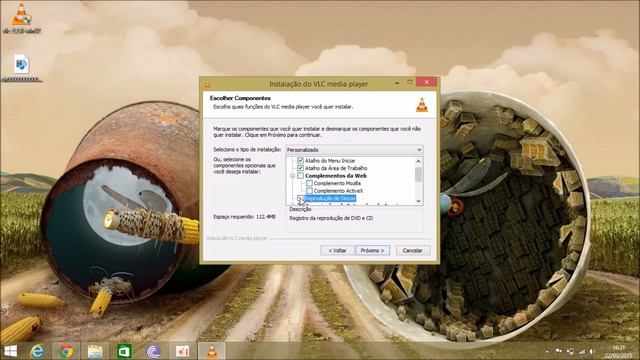
Task: Open the installation type dropdown Personalizado
Action: pyautogui.click(x=354, y=150)
